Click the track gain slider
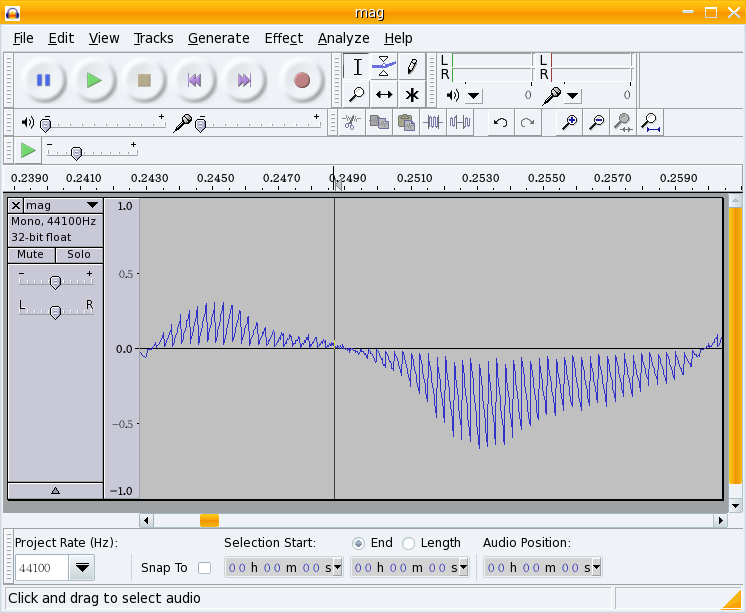Viewport: 746px width, 613px height. pyautogui.click(x=55, y=282)
